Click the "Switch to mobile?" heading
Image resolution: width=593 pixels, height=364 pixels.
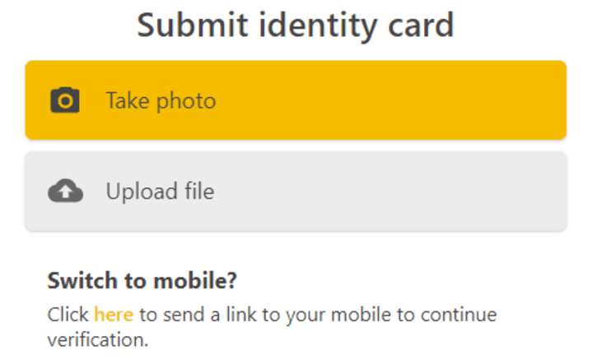(x=142, y=281)
